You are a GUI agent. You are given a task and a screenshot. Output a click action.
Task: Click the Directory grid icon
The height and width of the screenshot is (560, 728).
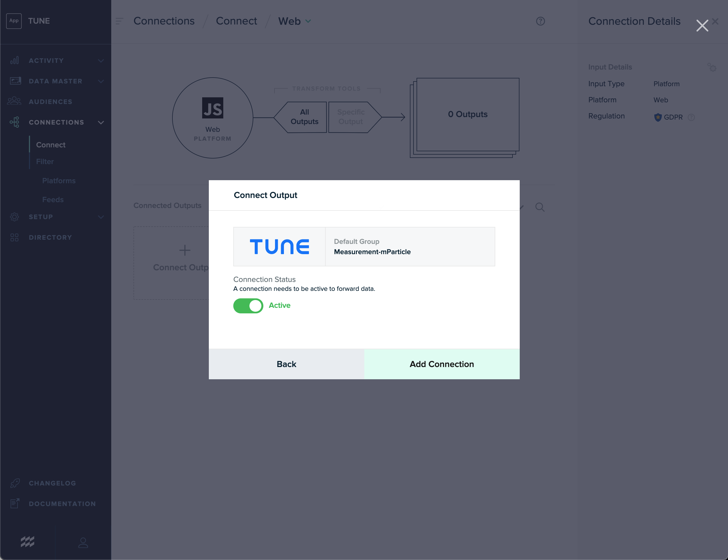coord(14,237)
